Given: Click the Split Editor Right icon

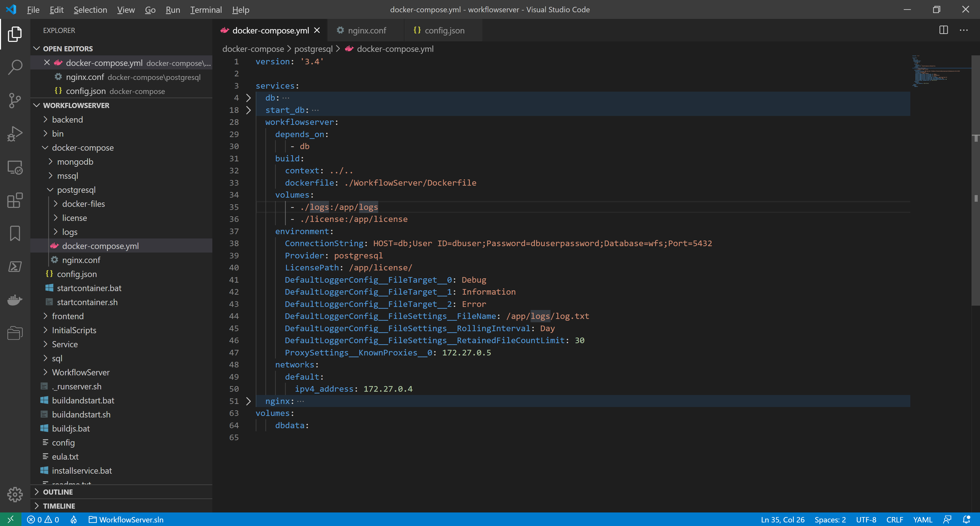Looking at the screenshot, I should pyautogui.click(x=944, y=30).
